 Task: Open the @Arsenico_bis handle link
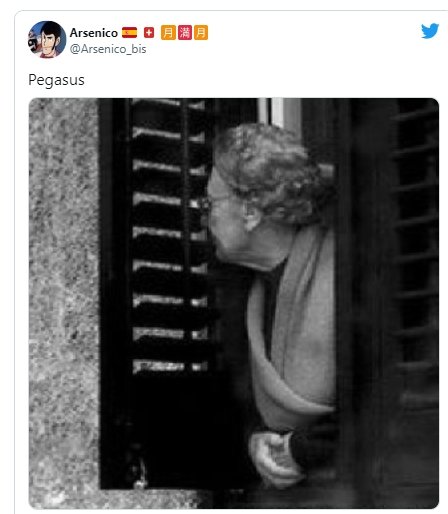click(x=108, y=49)
